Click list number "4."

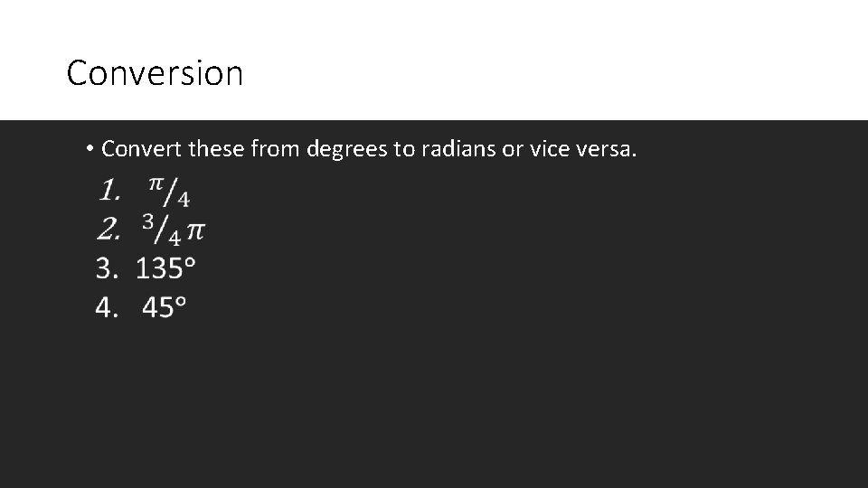pos(107,308)
